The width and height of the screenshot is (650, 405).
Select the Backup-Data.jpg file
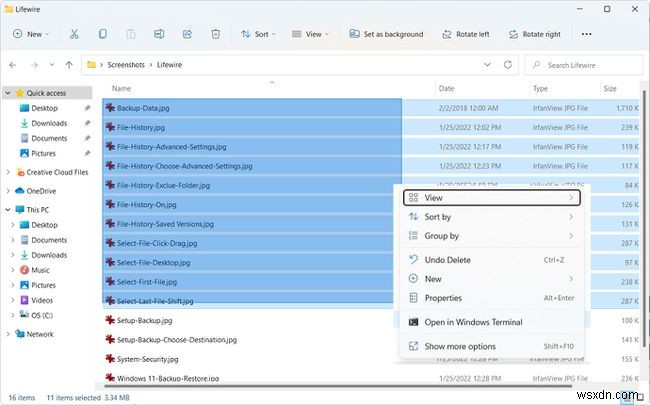pos(143,108)
